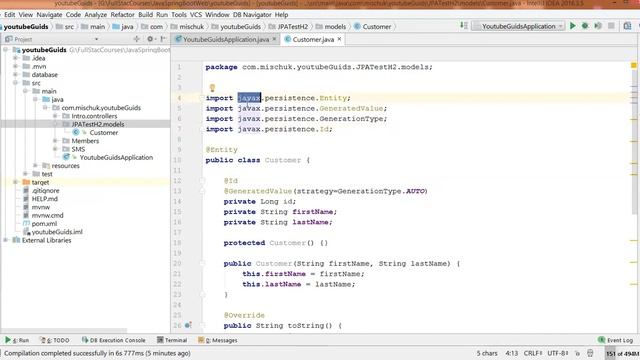Select the .gitignore file
Viewport: 640px width, 360px height.
(45, 191)
